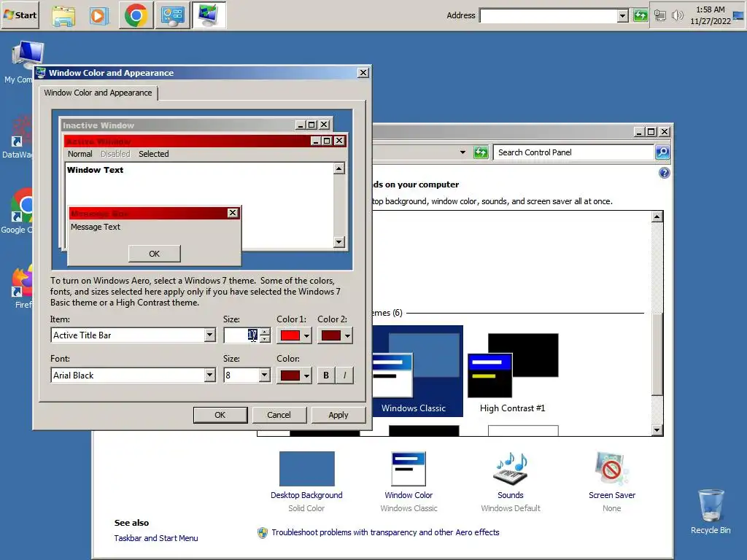The width and height of the screenshot is (747, 560).
Task: Click the Active Window preview title bar
Action: pyautogui.click(x=187, y=141)
